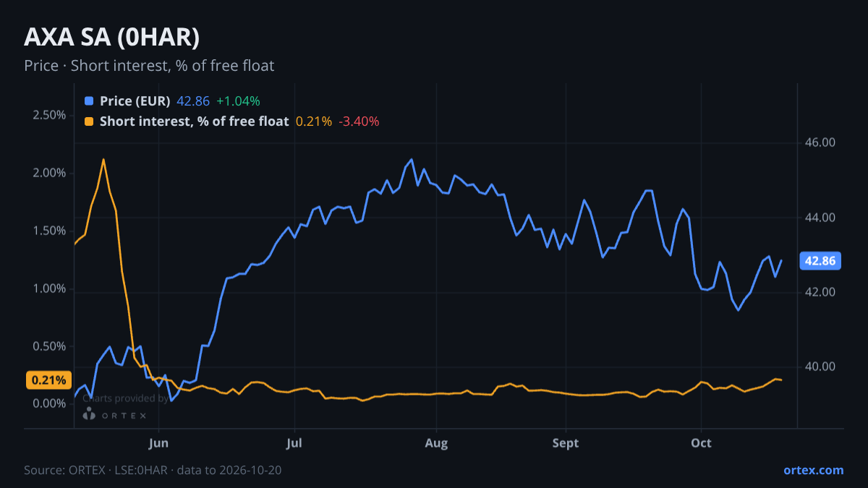Click the 42.00 right axis label
This screenshot has width=868, height=488.
[x=820, y=292]
